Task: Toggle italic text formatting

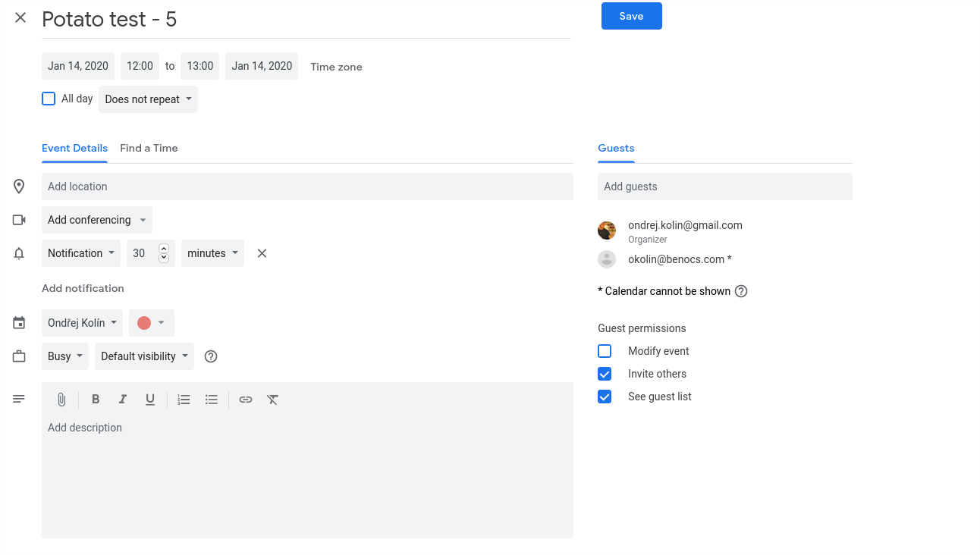Action: click(122, 400)
